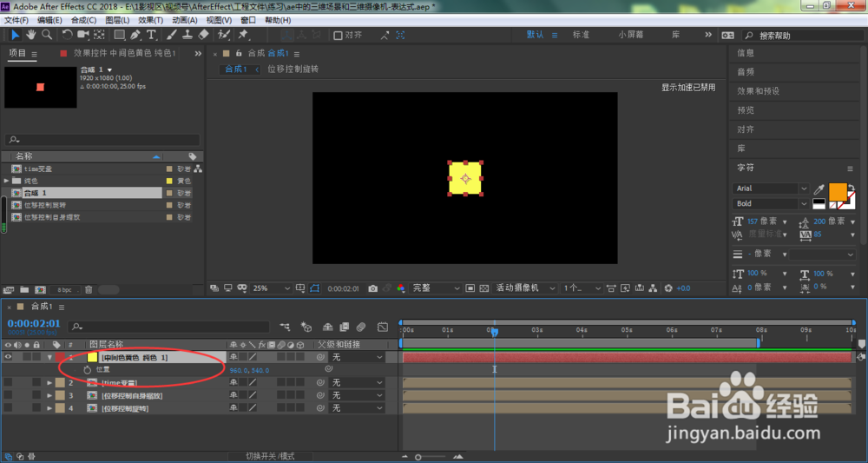868x463 pixels.
Task: Select the Roto Brush tool
Action: point(224,35)
